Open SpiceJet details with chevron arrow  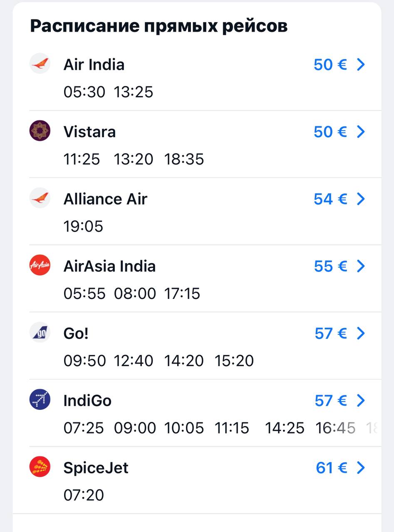361,468
